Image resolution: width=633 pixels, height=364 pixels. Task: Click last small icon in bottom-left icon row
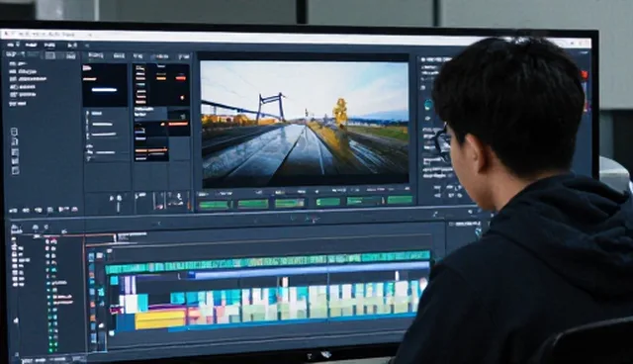pos(74,210)
